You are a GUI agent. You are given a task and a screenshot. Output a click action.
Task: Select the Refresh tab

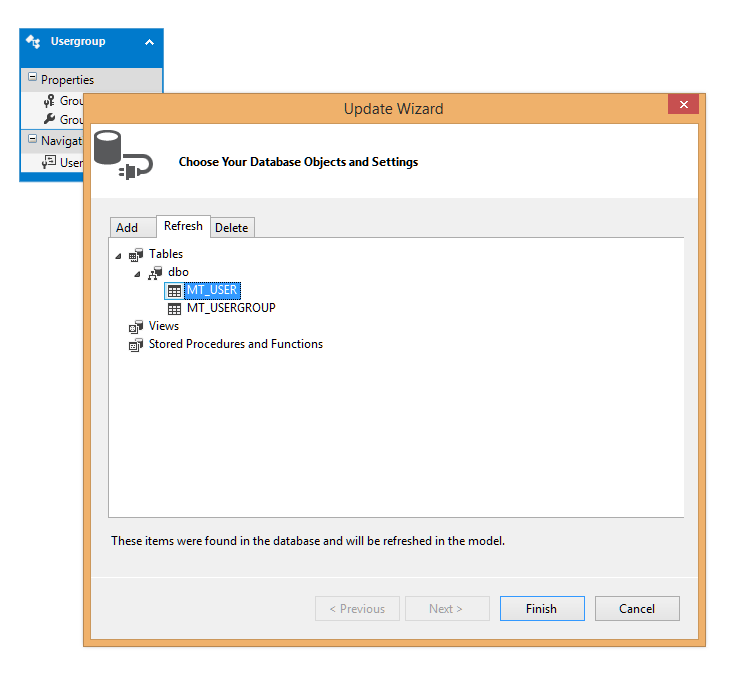(183, 226)
